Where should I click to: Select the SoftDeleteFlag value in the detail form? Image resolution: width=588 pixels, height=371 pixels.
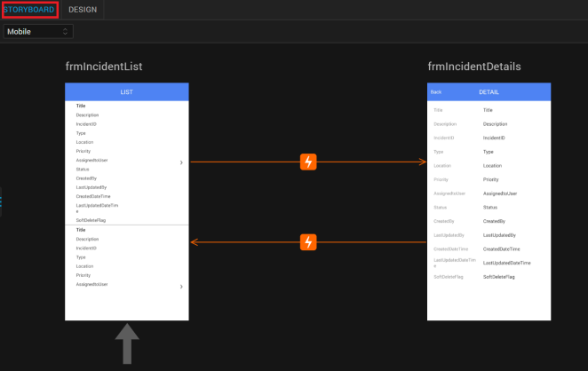point(499,277)
